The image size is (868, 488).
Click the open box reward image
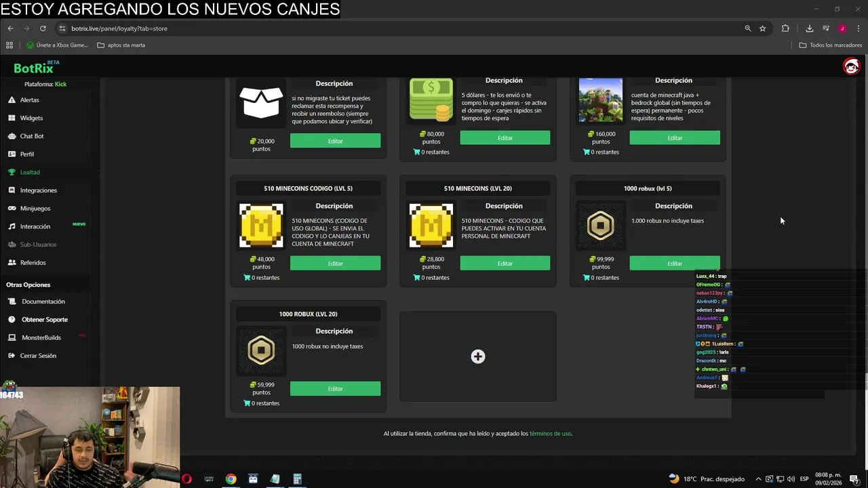[261, 103]
